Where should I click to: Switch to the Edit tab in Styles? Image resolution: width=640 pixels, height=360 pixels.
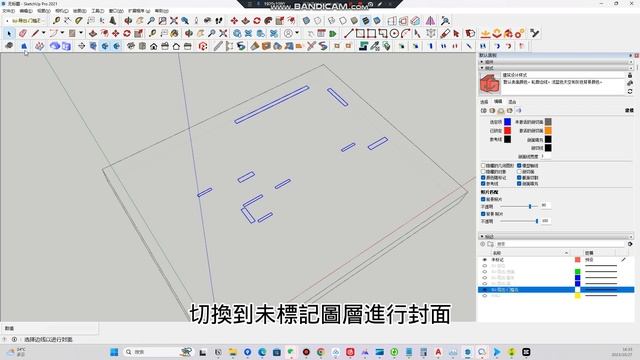[x=498, y=102]
